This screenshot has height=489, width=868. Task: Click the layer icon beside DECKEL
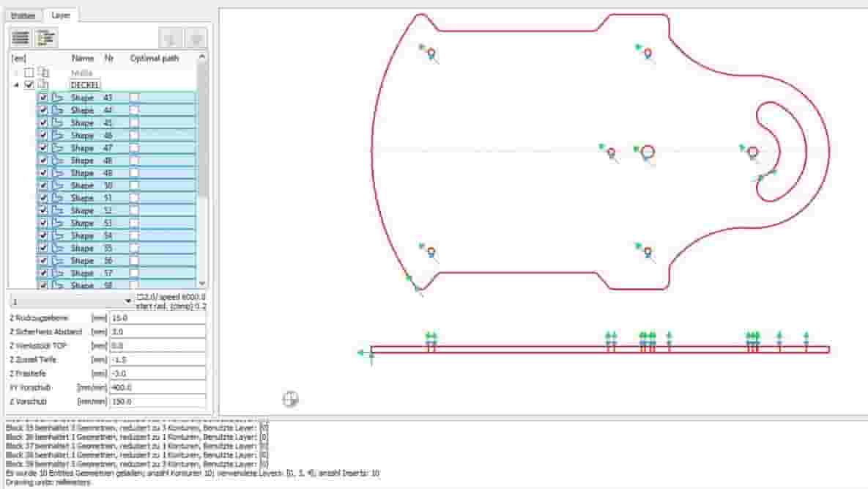[43, 85]
